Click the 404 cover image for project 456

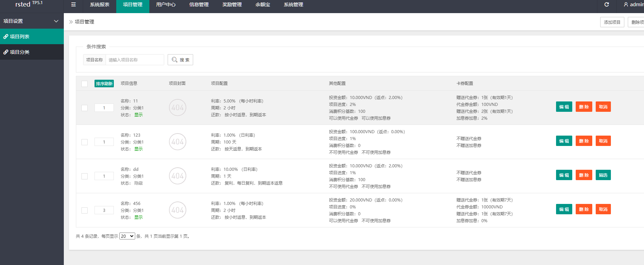178,210
